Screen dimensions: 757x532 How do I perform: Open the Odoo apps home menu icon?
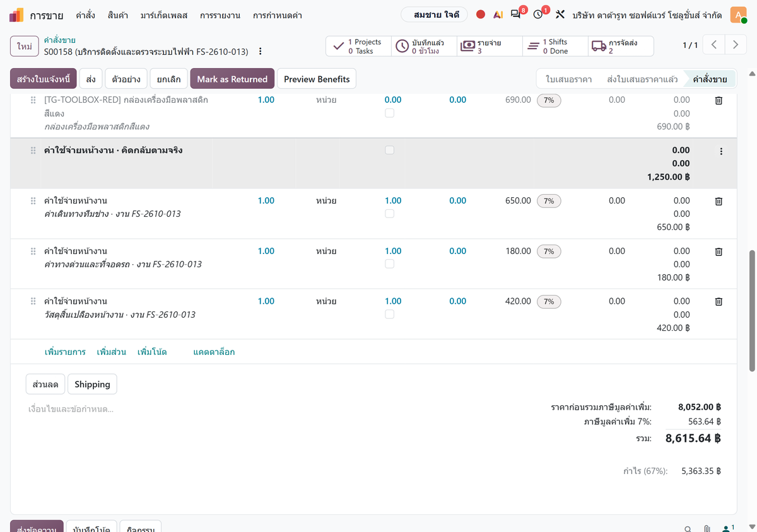coord(17,14)
